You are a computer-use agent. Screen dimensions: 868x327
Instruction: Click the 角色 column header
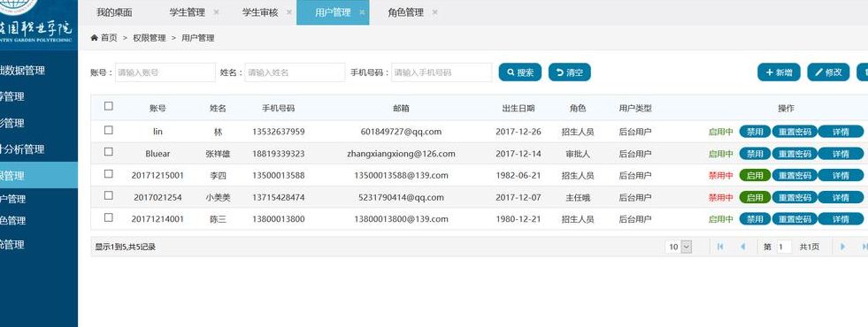pyautogui.click(x=578, y=109)
